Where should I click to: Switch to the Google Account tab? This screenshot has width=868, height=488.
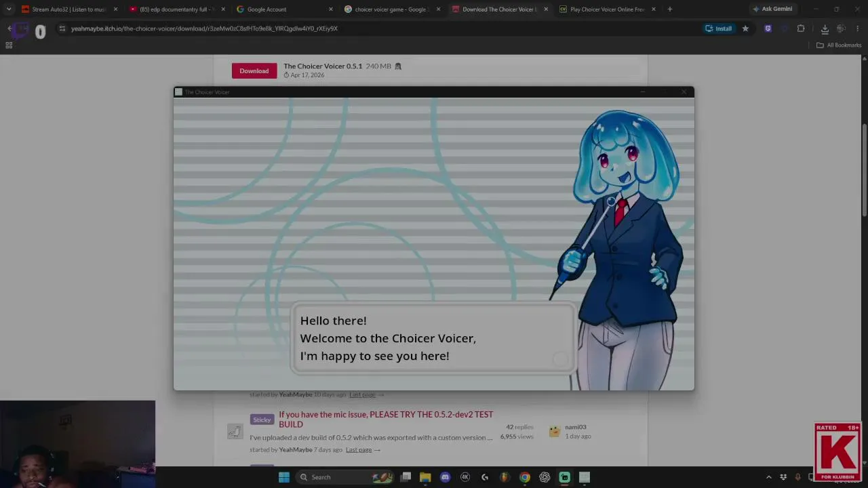click(x=283, y=9)
